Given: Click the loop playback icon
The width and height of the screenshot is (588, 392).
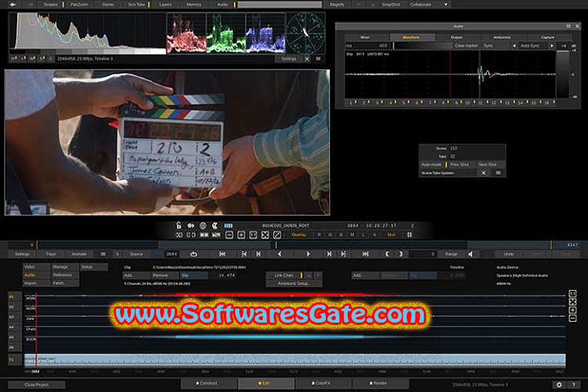Looking at the screenshot, I should coord(194,254).
